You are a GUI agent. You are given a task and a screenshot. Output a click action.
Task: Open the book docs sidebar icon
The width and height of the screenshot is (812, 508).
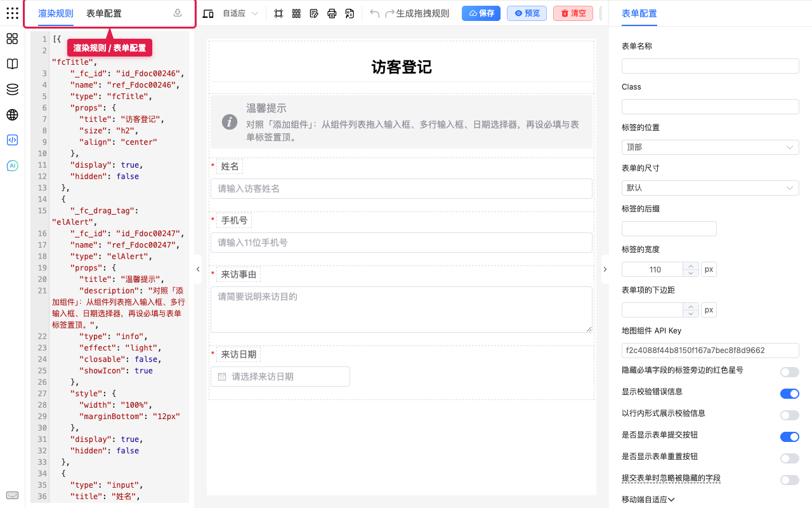click(12, 64)
